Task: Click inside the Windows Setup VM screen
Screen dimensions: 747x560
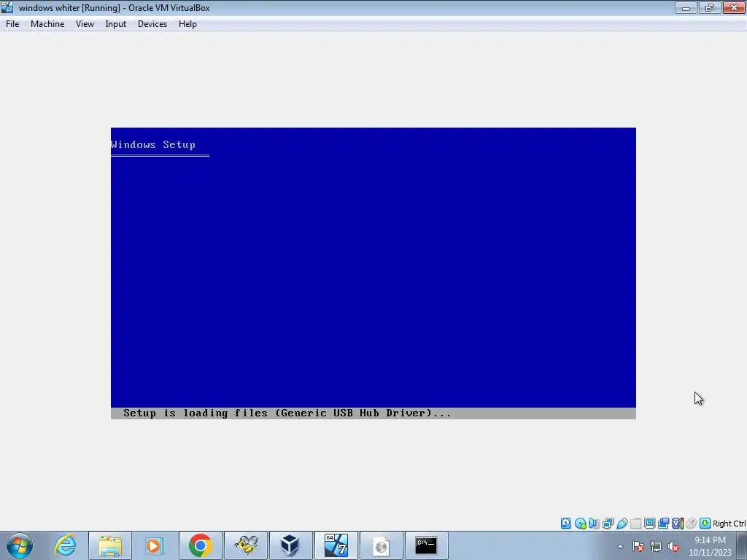Action: coord(373,273)
